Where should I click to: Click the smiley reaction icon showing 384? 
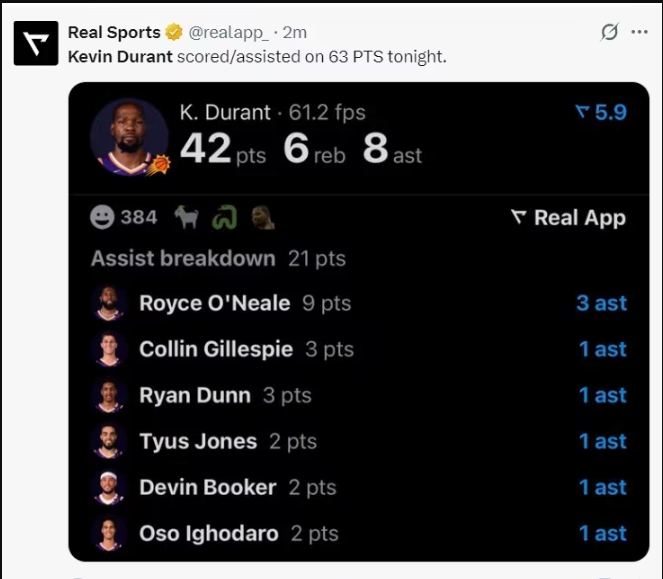tap(101, 217)
